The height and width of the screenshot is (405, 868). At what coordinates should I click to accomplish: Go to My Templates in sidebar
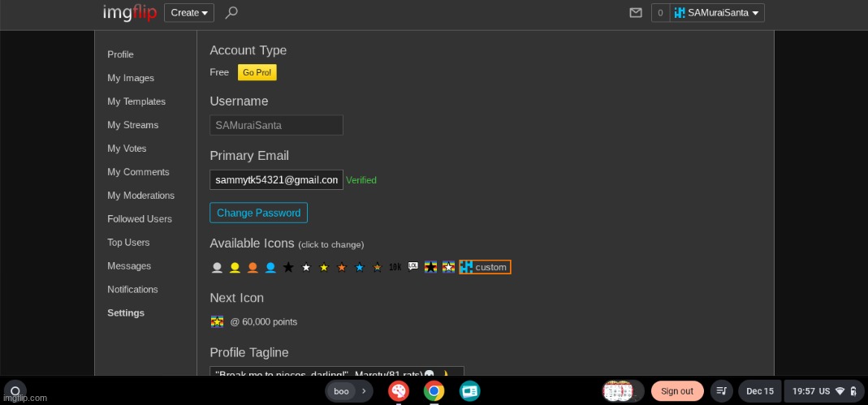pyautogui.click(x=136, y=101)
